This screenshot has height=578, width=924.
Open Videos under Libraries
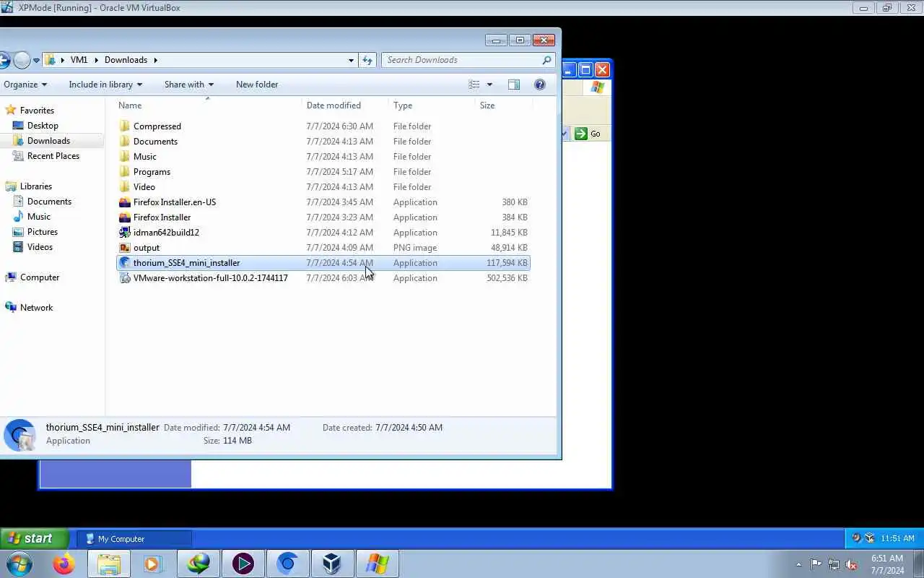tap(40, 247)
